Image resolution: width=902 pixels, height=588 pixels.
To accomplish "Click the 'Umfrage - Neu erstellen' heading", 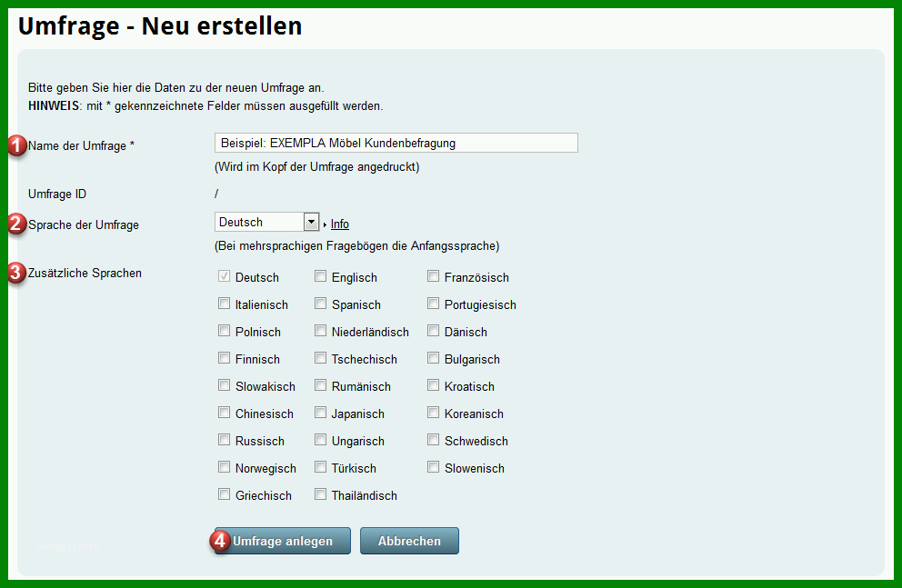I will (160, 25).
